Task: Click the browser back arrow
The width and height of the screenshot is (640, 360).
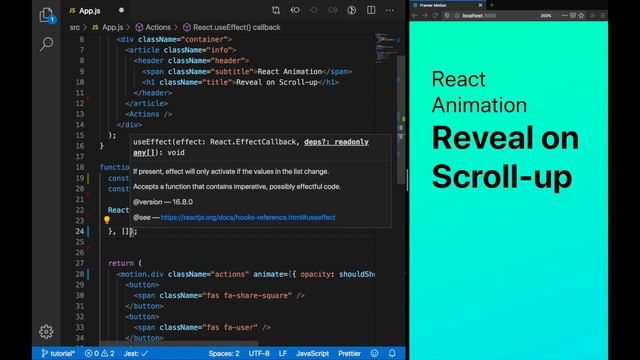Action: pyautogui.click(x=415, y=16)
